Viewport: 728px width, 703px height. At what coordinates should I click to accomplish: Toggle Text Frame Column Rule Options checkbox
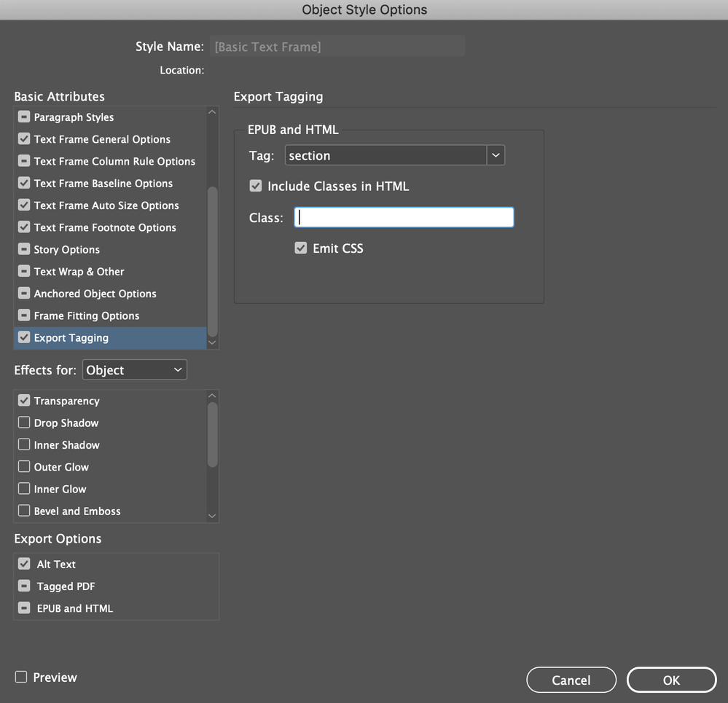click(x=24, y=161)
